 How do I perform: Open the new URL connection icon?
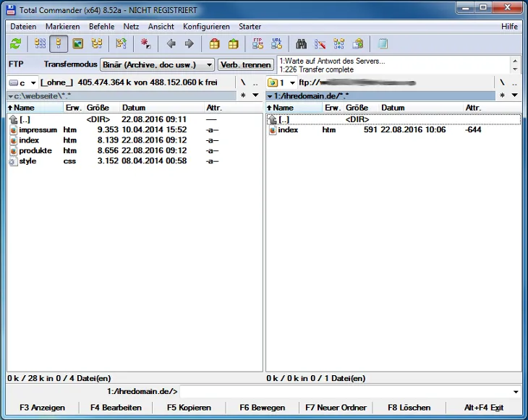276,44
